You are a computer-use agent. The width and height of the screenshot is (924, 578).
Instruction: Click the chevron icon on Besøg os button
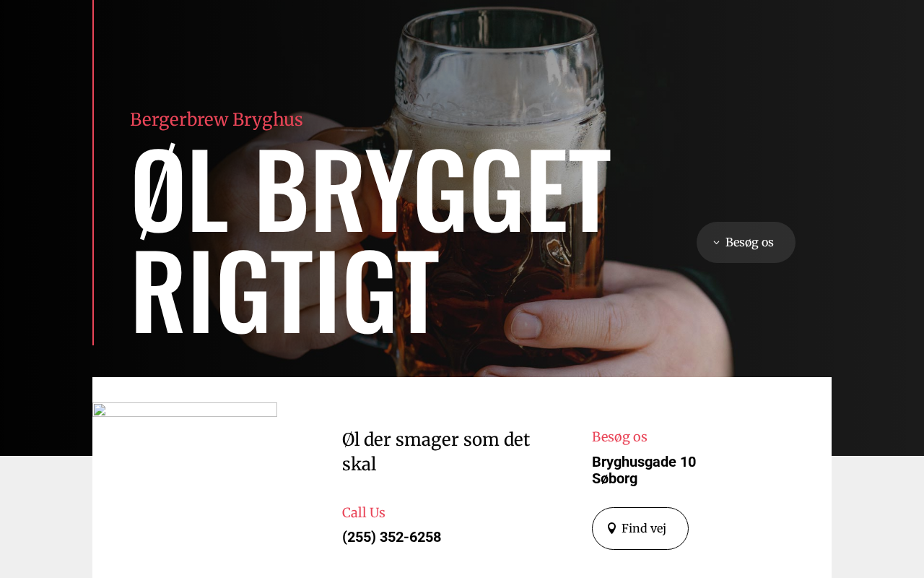pos(716,243)
